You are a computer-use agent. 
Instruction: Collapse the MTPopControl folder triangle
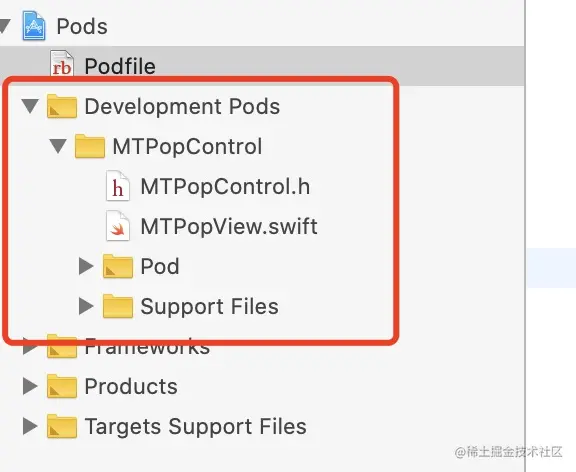click(58, 146)
